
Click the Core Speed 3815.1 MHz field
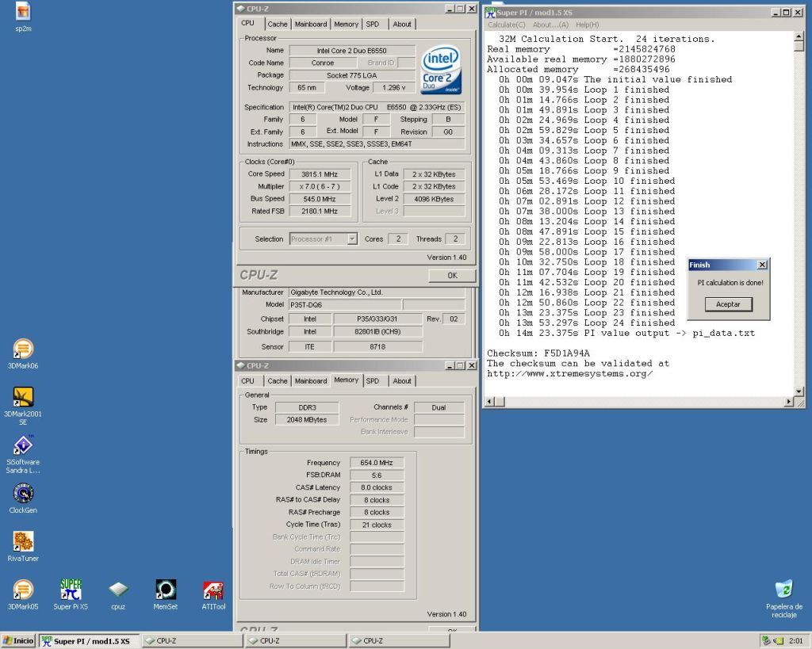(320, 174)
